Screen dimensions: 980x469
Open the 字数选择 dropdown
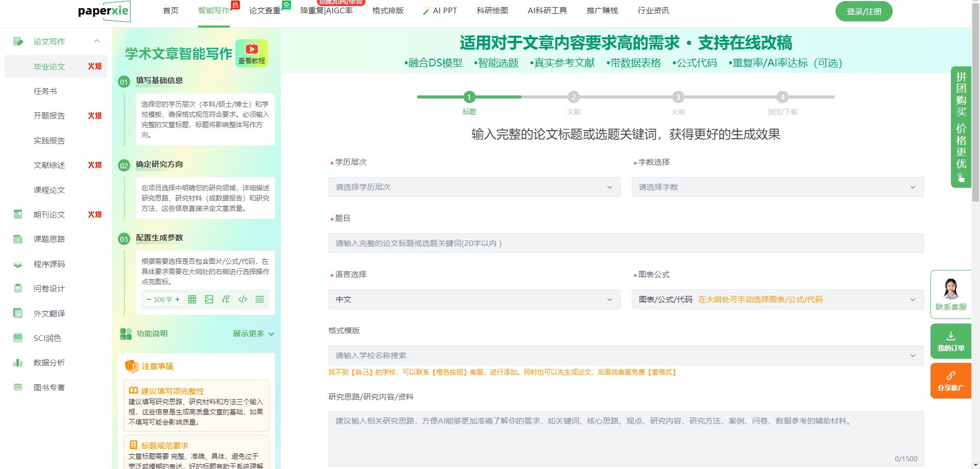click(x=777, y=187)
